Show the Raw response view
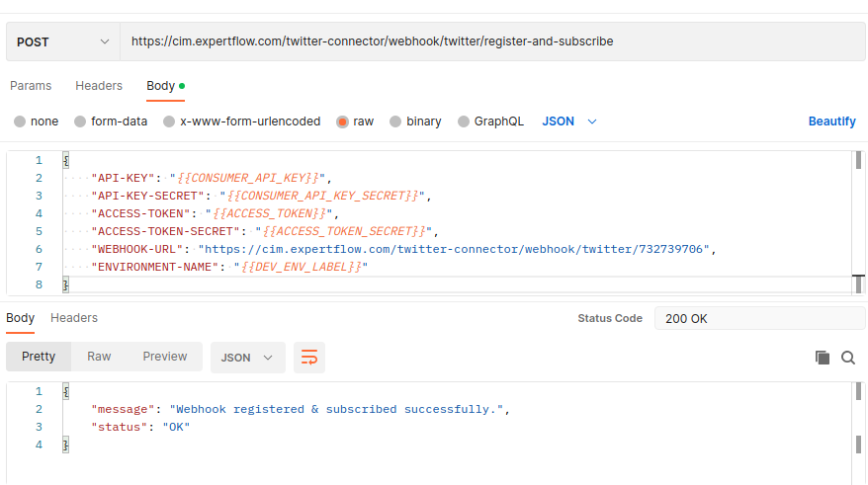This screenshot has height=485, width=868. coord(99,357)
